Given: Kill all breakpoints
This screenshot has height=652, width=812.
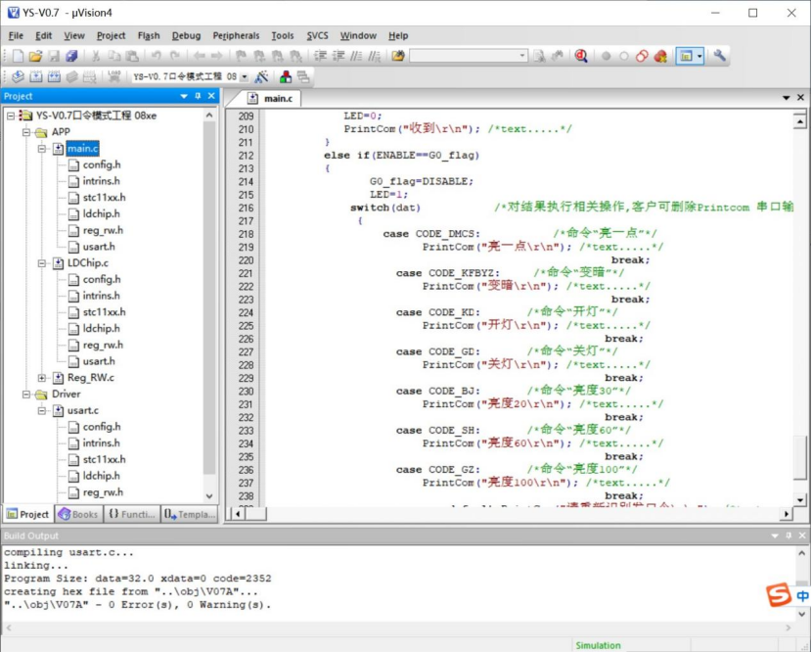Looking at the screenshot, I should point(660,56).
